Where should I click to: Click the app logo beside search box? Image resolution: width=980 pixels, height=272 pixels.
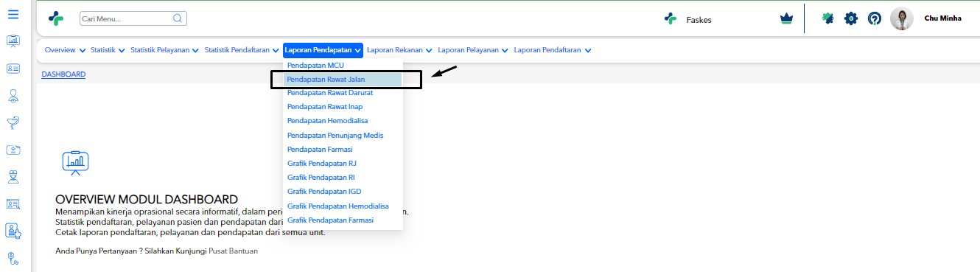click(56, 18)
